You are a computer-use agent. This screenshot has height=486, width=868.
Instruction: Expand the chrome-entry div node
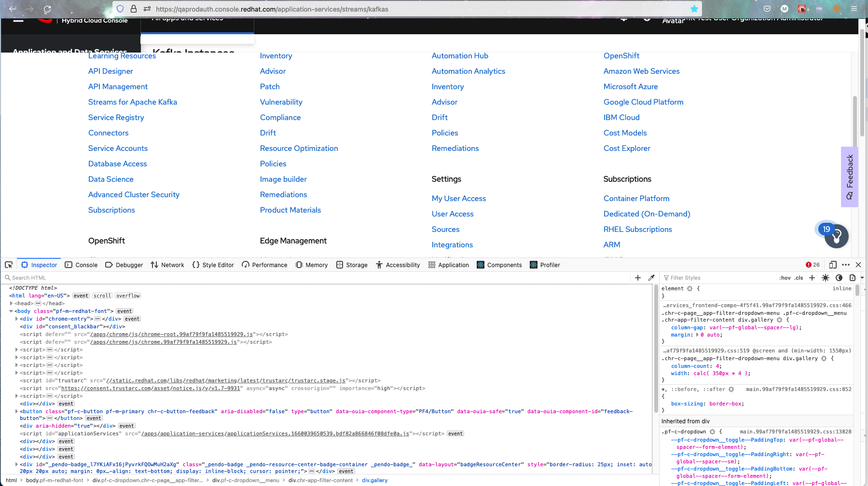point(16,319)
